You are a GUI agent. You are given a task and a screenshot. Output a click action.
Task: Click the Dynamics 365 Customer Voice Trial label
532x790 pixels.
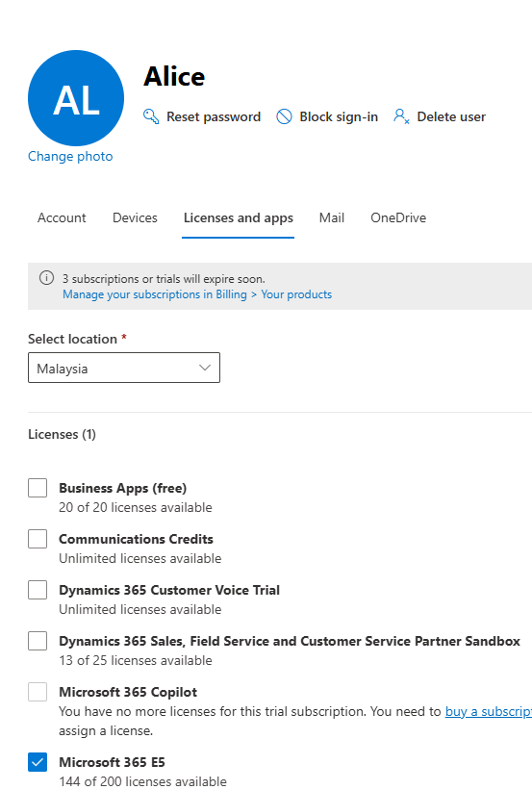[x=169, y=590]
